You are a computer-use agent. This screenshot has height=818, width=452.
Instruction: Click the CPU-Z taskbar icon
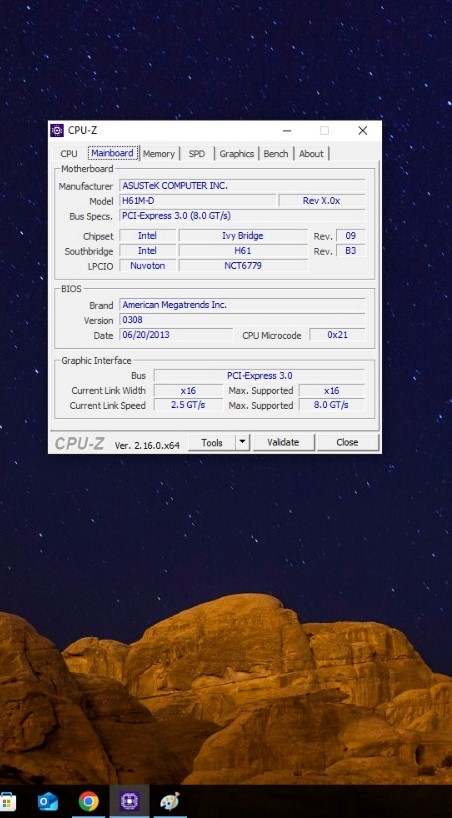[129, 801]
